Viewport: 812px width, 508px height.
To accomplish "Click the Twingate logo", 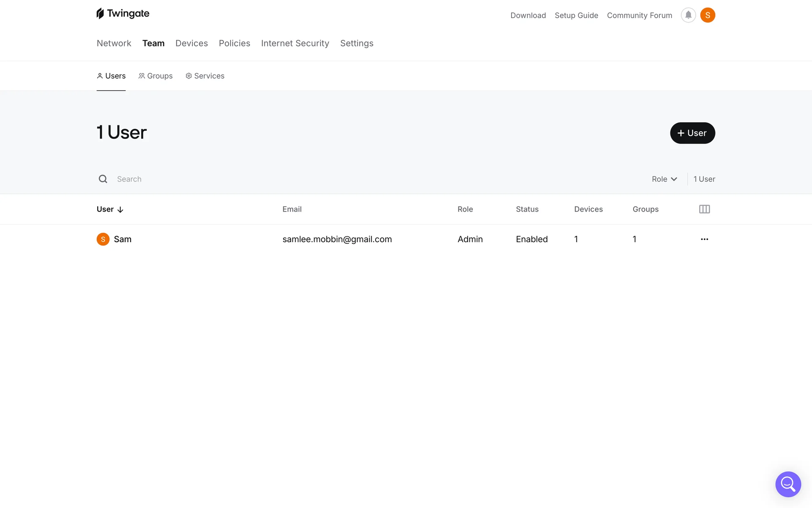I will point(123,14).
